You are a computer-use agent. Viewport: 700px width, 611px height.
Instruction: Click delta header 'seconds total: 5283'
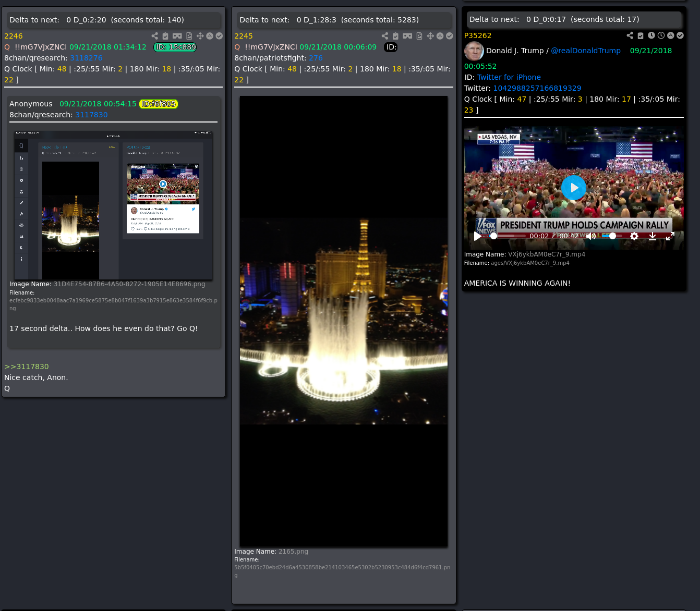380,20
